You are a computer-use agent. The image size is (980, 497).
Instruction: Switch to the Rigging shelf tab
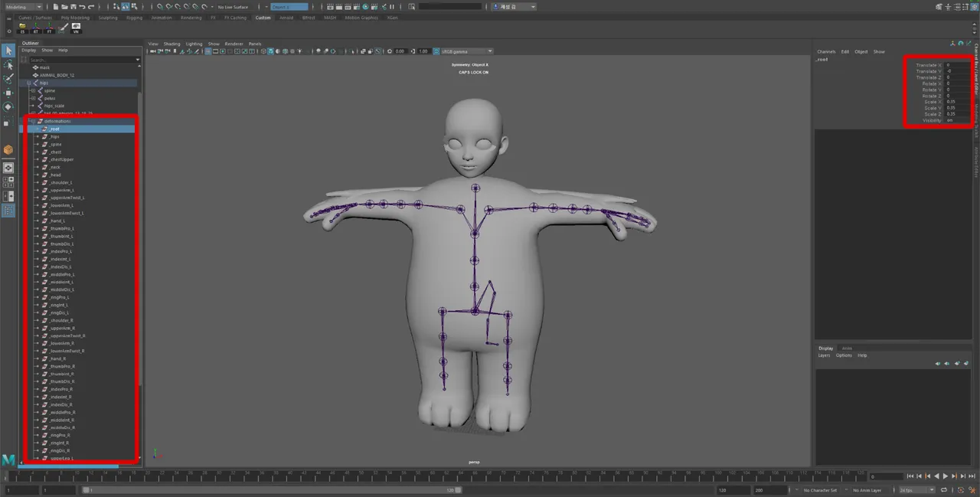pos(133,17)
